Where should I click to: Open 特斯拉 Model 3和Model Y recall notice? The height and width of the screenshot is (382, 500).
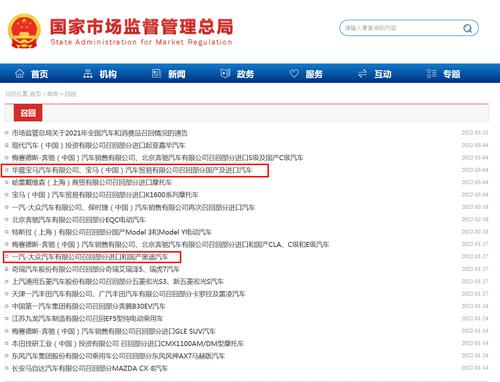[x=112, y=232]
